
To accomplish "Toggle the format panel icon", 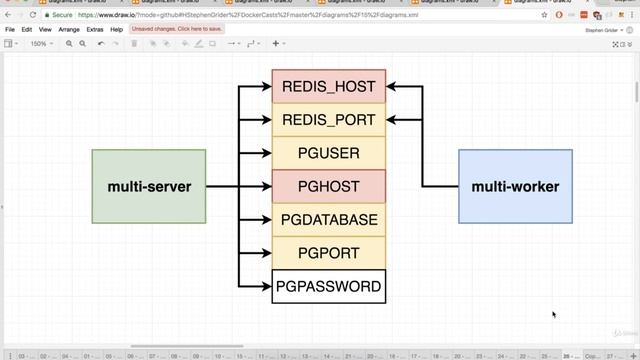I will (622, 44).
